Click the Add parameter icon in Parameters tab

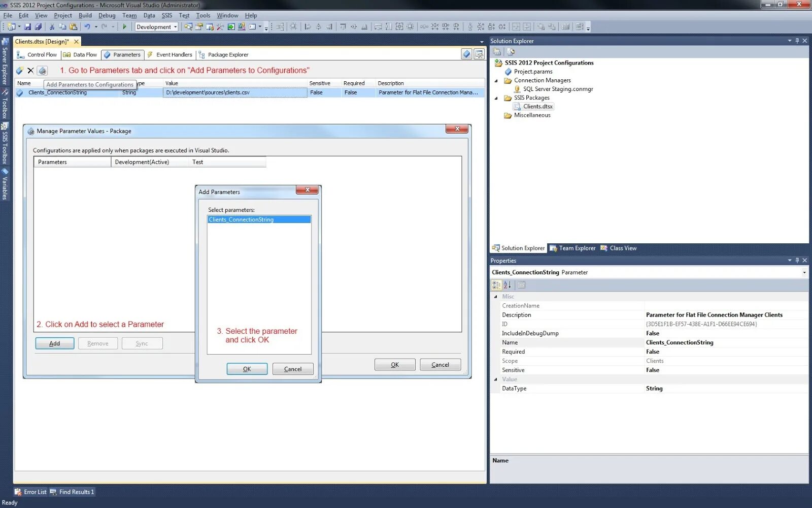click(20, 71)
